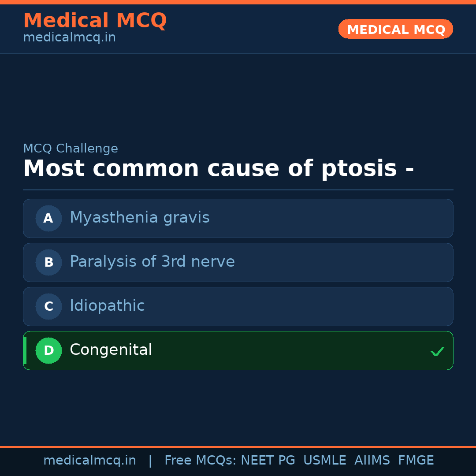Click the orange accent bar beside option D
The width and height of the screenshot is (476, 476).
[24, 350]
